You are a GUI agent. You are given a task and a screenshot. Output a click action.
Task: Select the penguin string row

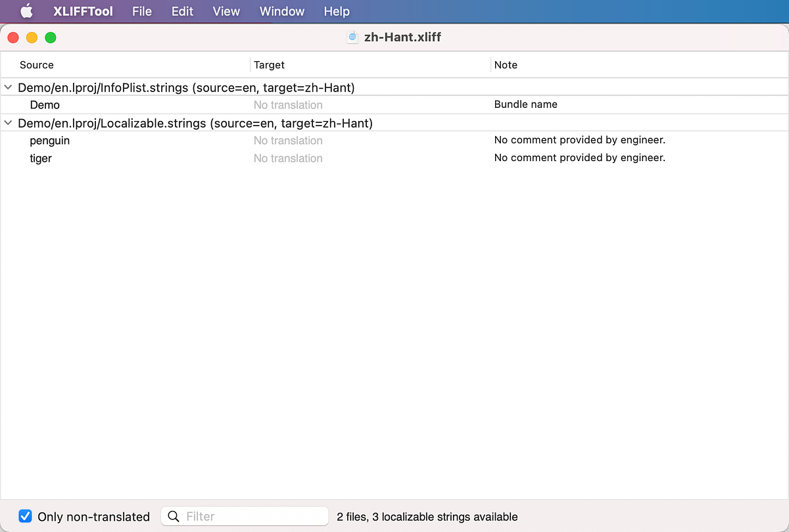50,140
